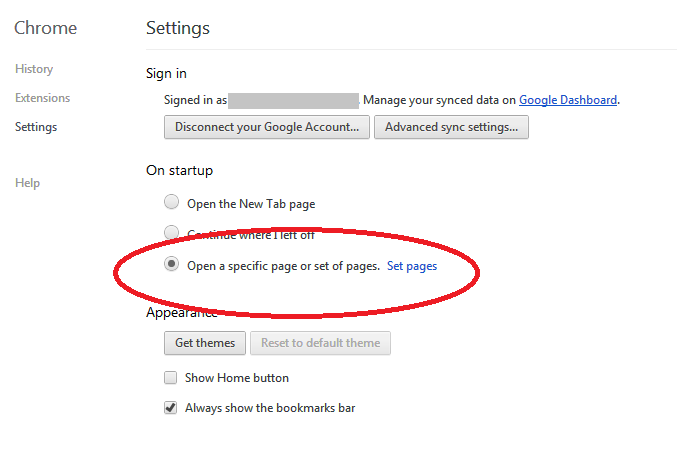
Task: Click the On startup heading
Action: 179,170
